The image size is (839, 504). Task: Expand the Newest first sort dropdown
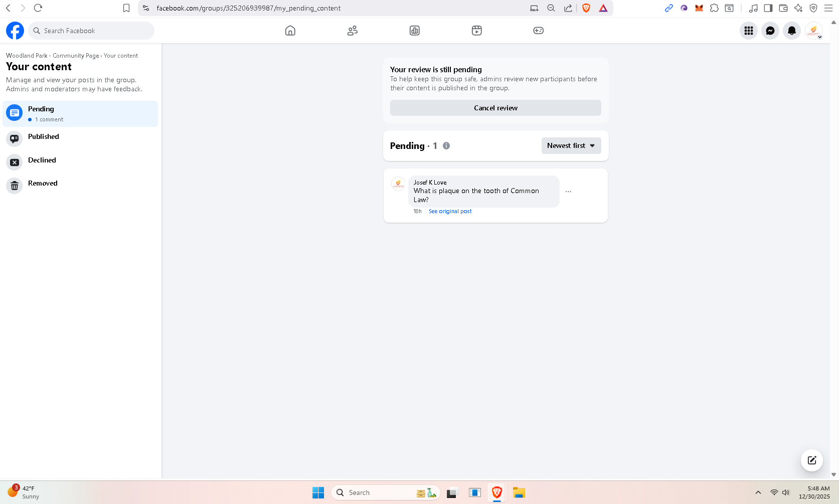point(571,146)
